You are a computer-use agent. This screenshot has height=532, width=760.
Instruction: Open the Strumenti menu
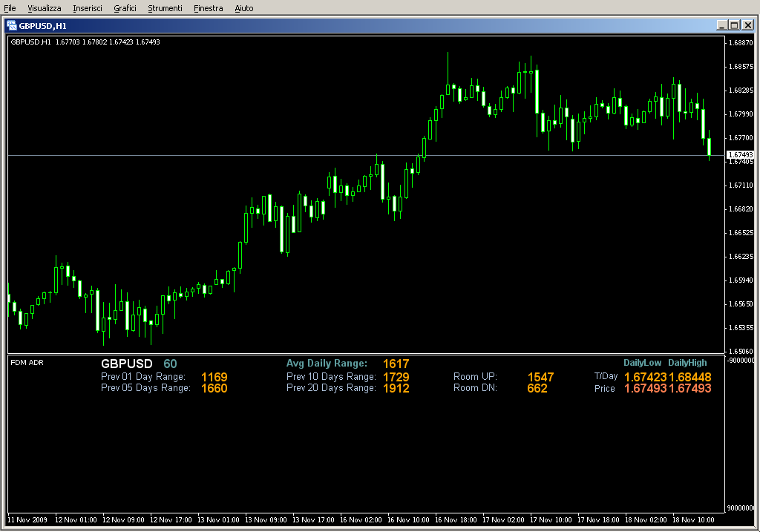pos(165,8)
